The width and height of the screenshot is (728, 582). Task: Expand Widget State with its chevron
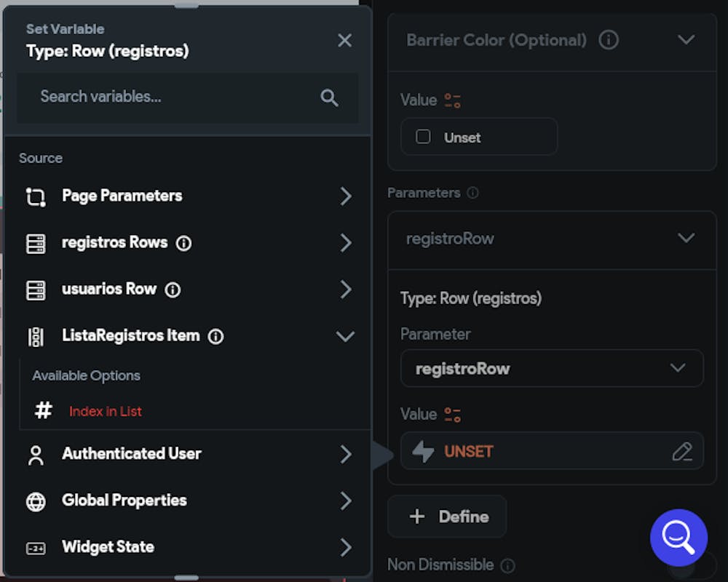tap(345, 548)
